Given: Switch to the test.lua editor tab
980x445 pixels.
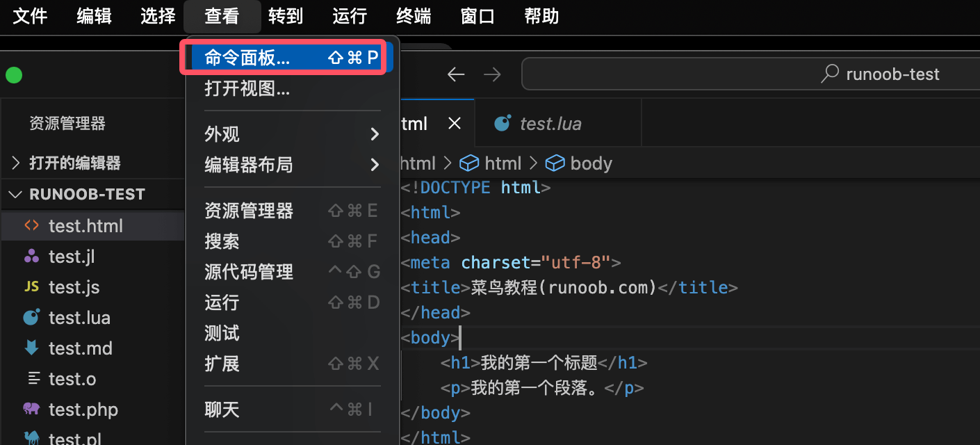Looking at the screenshot, I should pos(549,124).
